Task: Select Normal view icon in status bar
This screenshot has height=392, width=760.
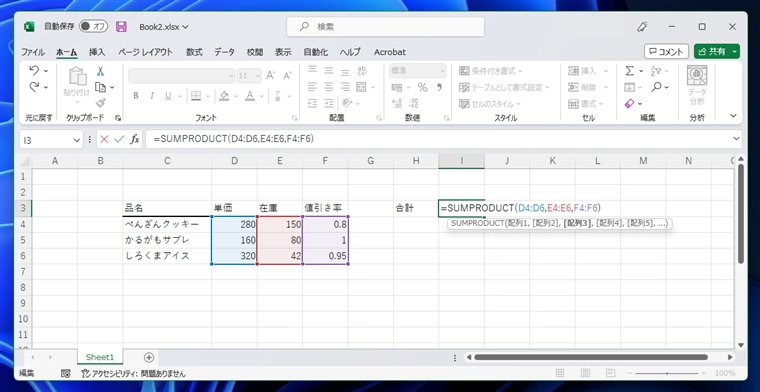Action: pos(560,373)
